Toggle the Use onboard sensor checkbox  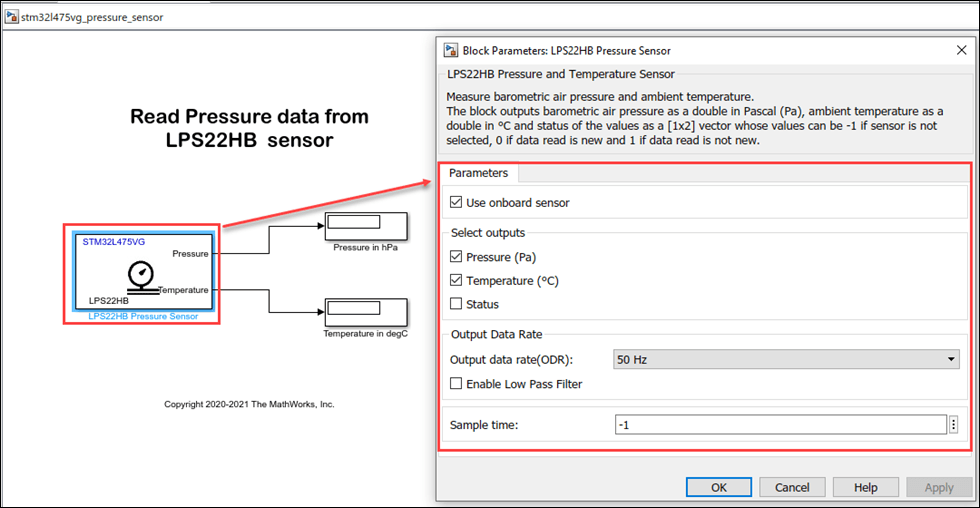click(x=457, y=203)
